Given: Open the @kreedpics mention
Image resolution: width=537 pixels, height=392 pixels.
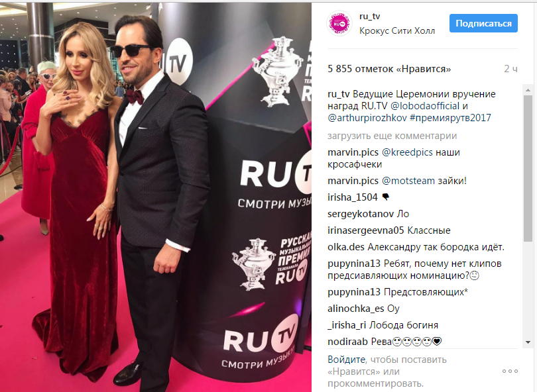Looking at the screenshot, I should pyautogui.click(x=407, y=152).
